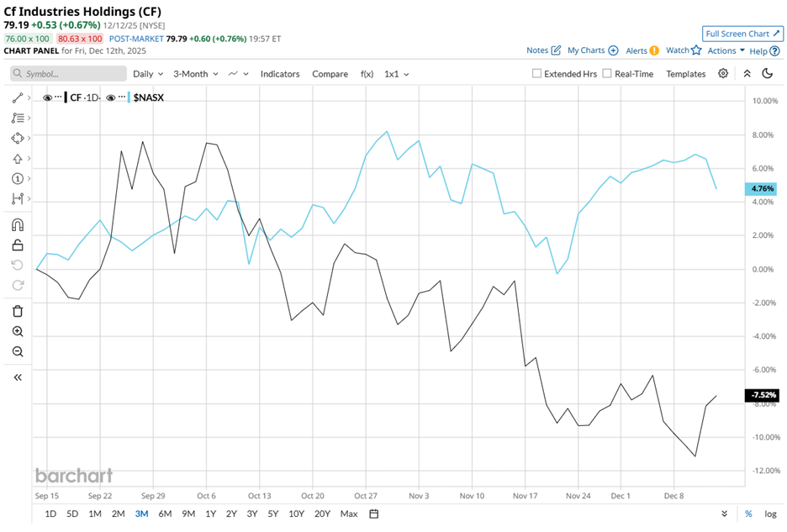Expand bottom panel double chevron

(724, 514)
